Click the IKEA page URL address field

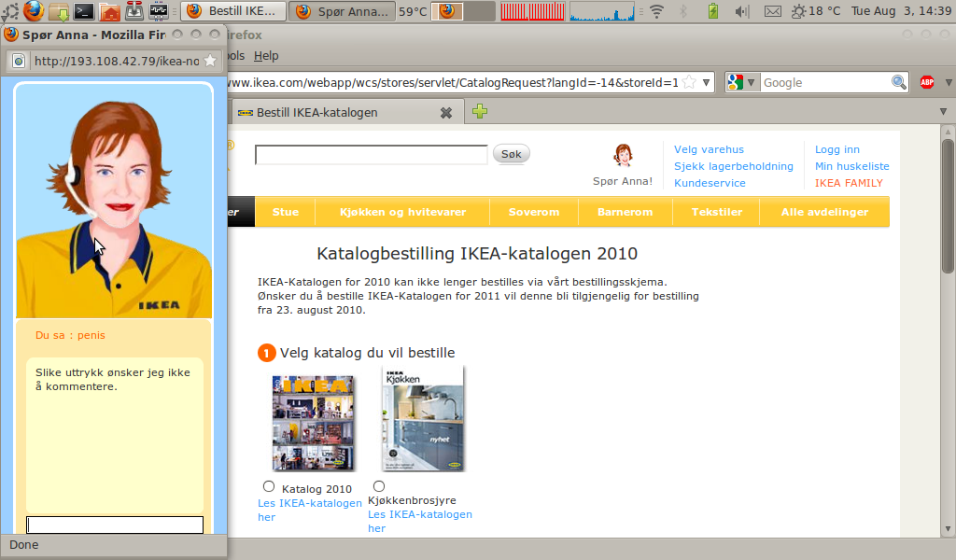(455, 82)
